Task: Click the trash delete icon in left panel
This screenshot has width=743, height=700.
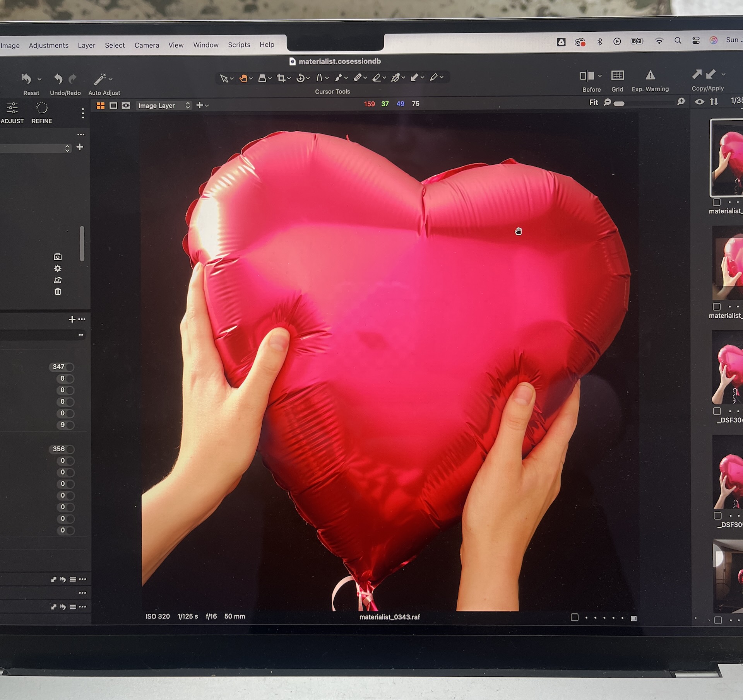Action: tap(58, 292)
